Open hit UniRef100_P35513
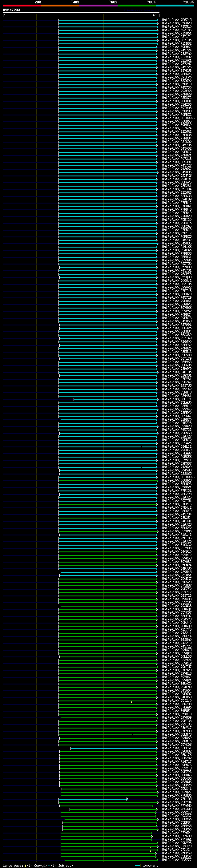Viewport: 197px width, 868px height. click(x=176, y=352)
